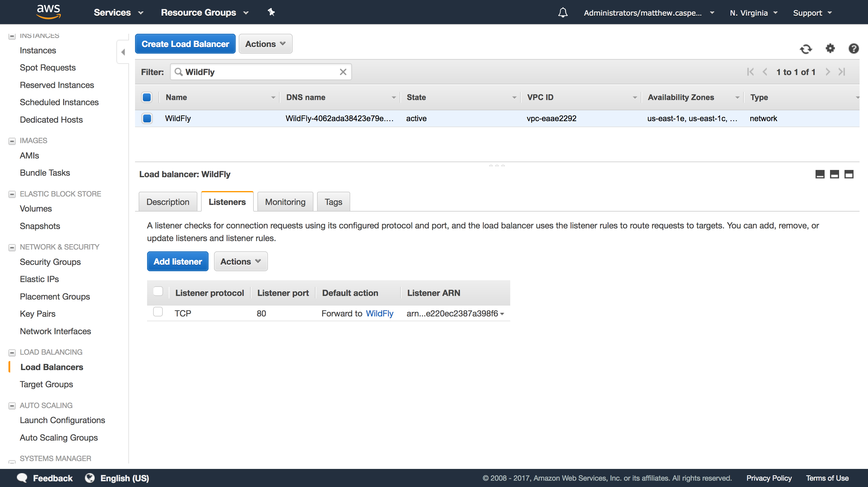Image resolution: width=868 pixels, height=487 pixels.
Task: Open the WildFly target group link
Action: point(379,313)
